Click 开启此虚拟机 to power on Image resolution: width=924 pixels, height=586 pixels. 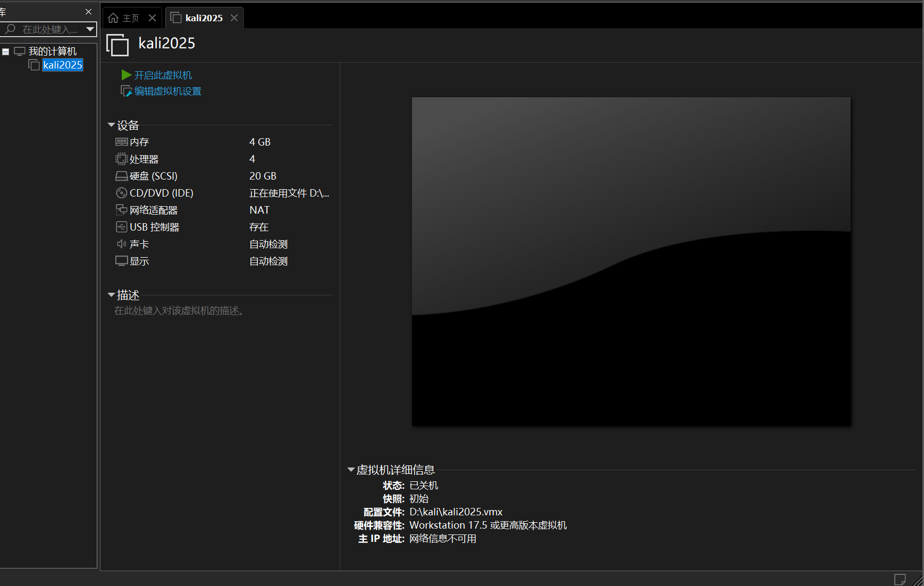[163, 75]
